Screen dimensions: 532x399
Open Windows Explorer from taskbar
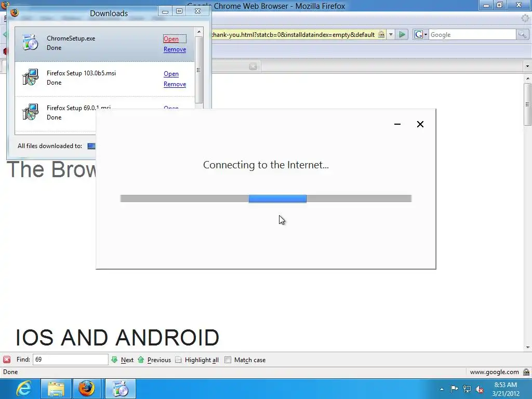point(56,389)
